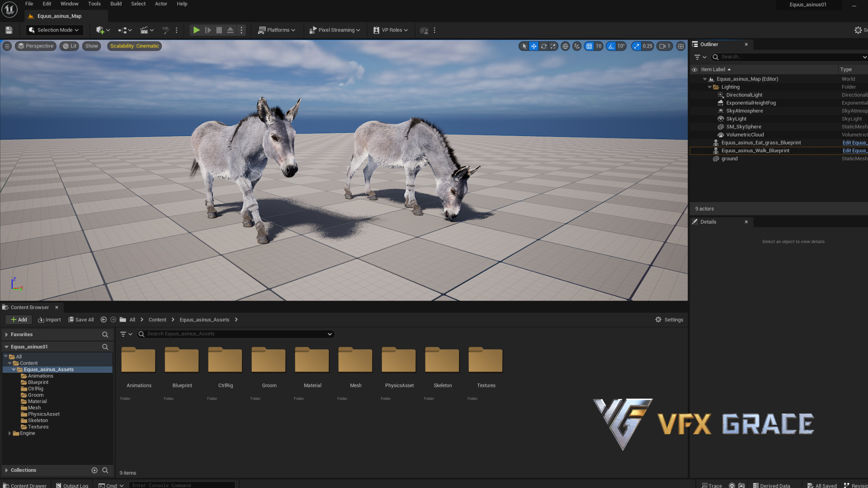This screenshot has height=488, width=868.
Task: Click the Import button in Content Browser
Action: coord(49,320)
